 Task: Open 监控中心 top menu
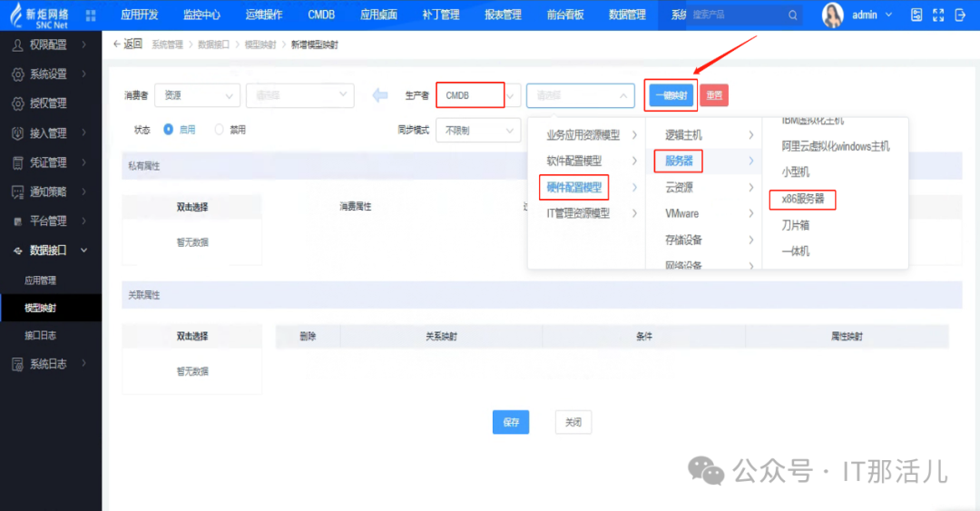pos(201,15)
